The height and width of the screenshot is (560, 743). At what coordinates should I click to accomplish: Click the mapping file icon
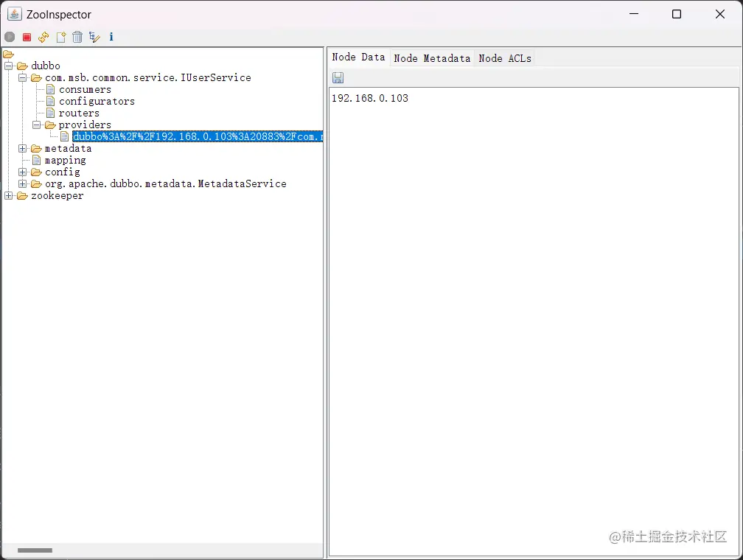(37, 160)
